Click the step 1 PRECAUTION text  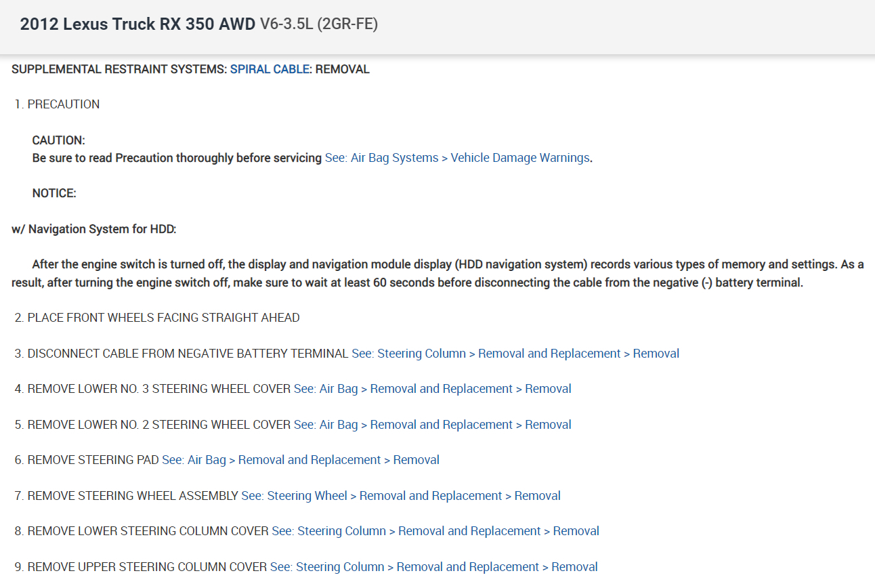63,104
